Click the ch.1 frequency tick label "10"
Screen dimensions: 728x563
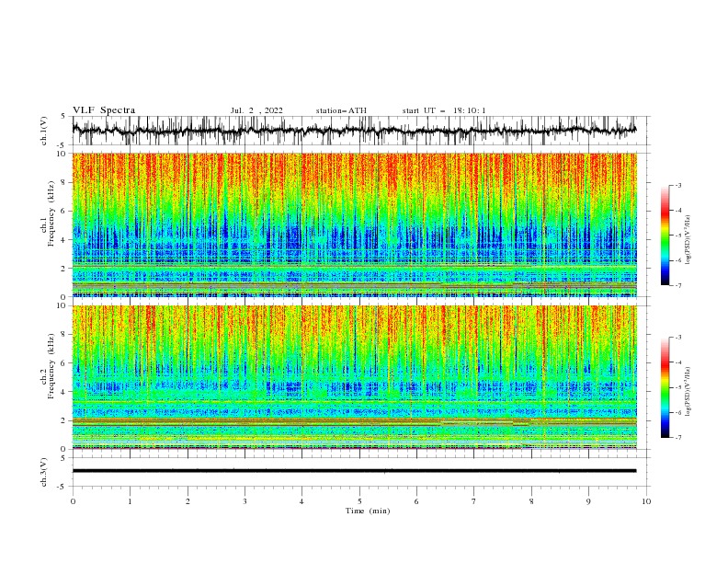click(x=63, y=154)
